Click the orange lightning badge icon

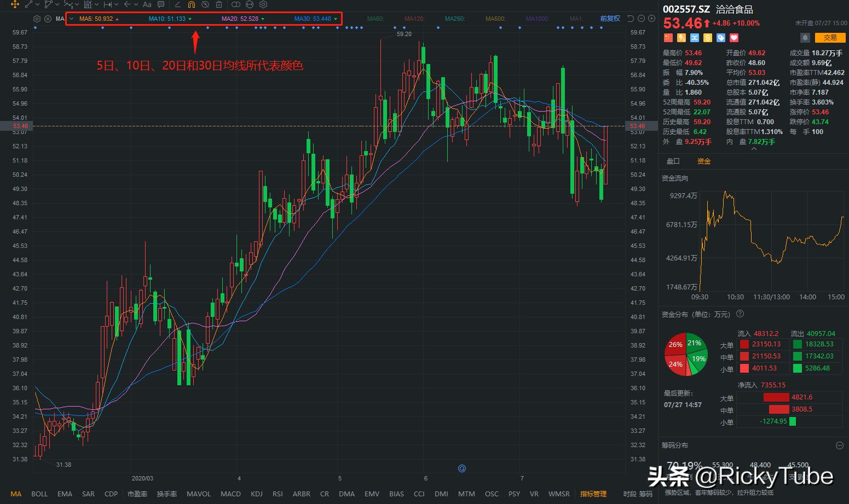[681, 38]
